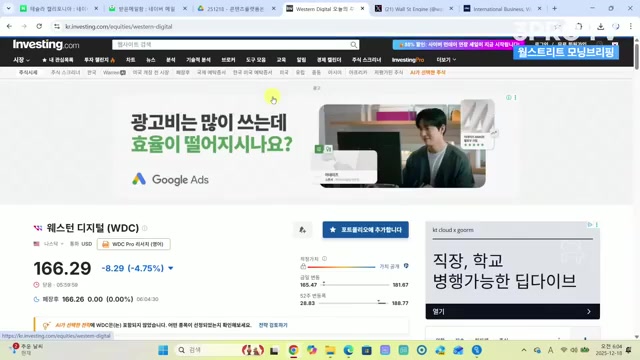
Task: Expand the 더보기 more dropdown
Action: click(x=446, y=60)
